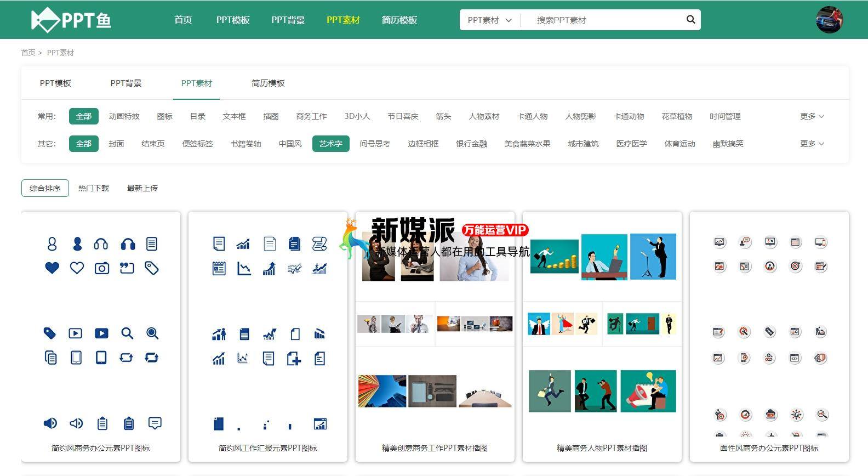The image size is (868, 476).
Task: Click the search magnifier icon
Action: 690,20
